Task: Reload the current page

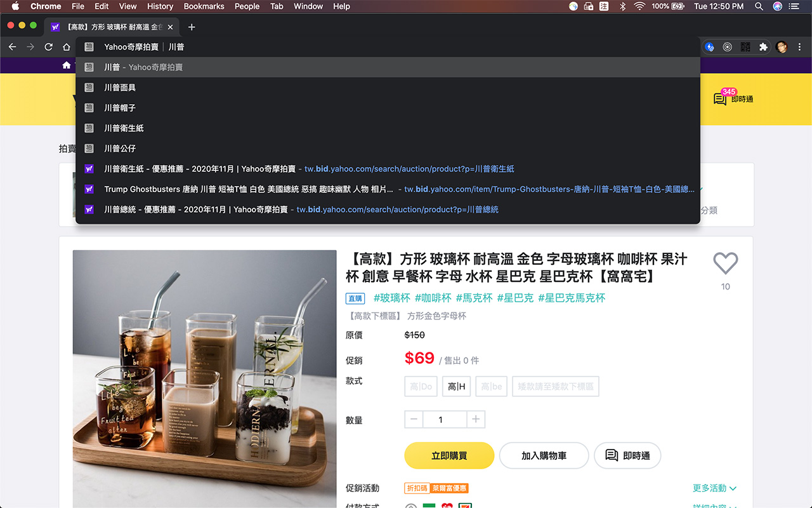Action: pos(48,46)
